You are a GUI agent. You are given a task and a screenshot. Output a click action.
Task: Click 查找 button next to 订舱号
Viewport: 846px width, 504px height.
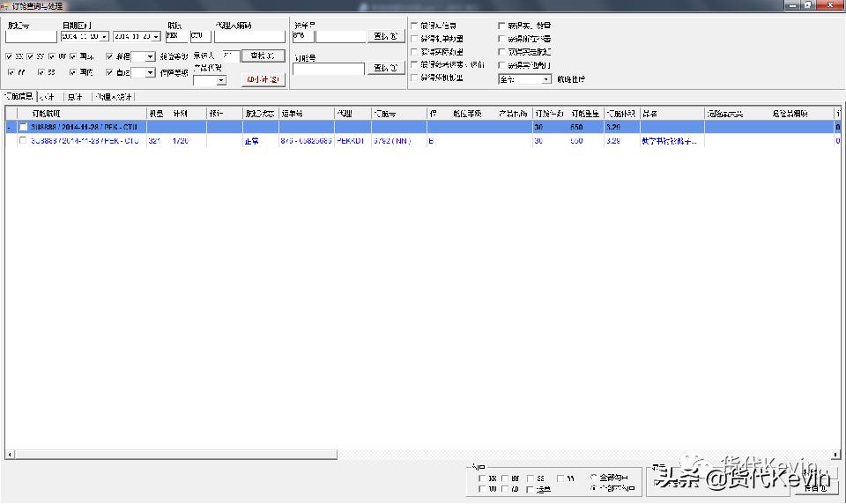click(x=386, y=69)
